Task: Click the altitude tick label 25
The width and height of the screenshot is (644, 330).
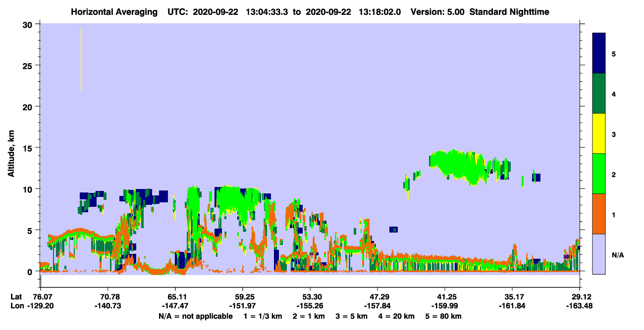Action: 28,65
